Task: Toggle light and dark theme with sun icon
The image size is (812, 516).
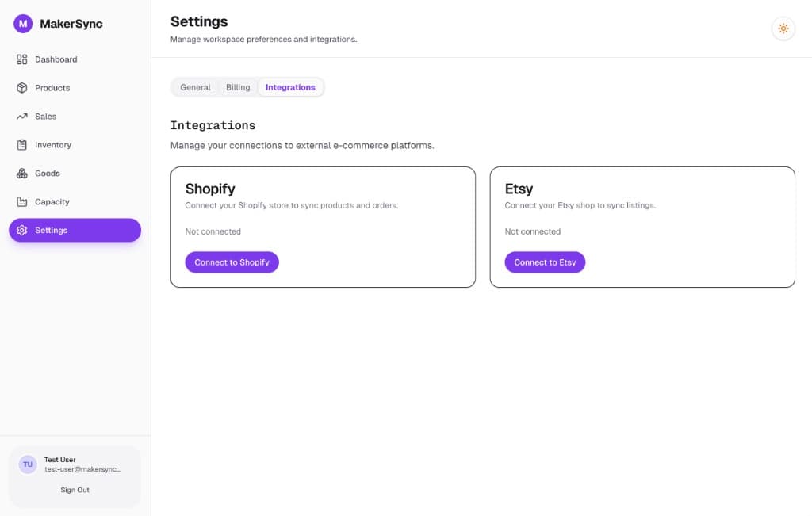Action: (x=783, y=29)
